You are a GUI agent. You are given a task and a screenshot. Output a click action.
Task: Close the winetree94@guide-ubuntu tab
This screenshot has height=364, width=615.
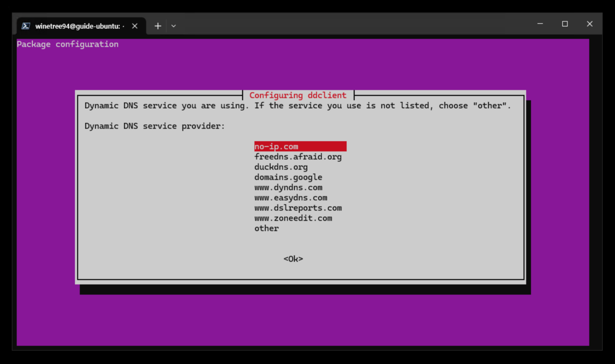tap(135, 26)
